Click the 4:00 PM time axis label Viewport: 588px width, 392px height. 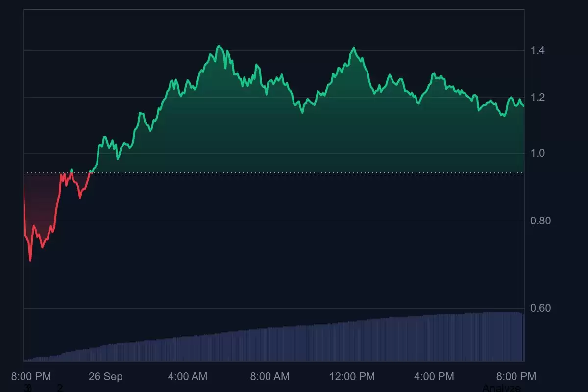434,377
